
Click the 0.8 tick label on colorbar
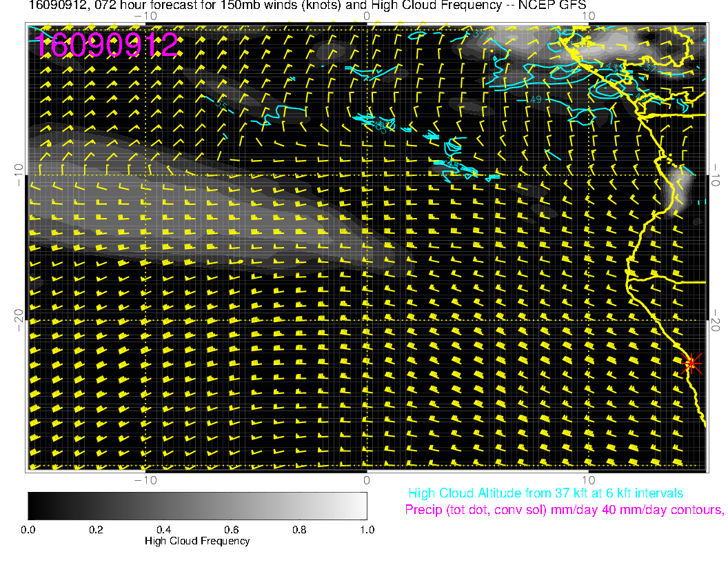point(299,529)
